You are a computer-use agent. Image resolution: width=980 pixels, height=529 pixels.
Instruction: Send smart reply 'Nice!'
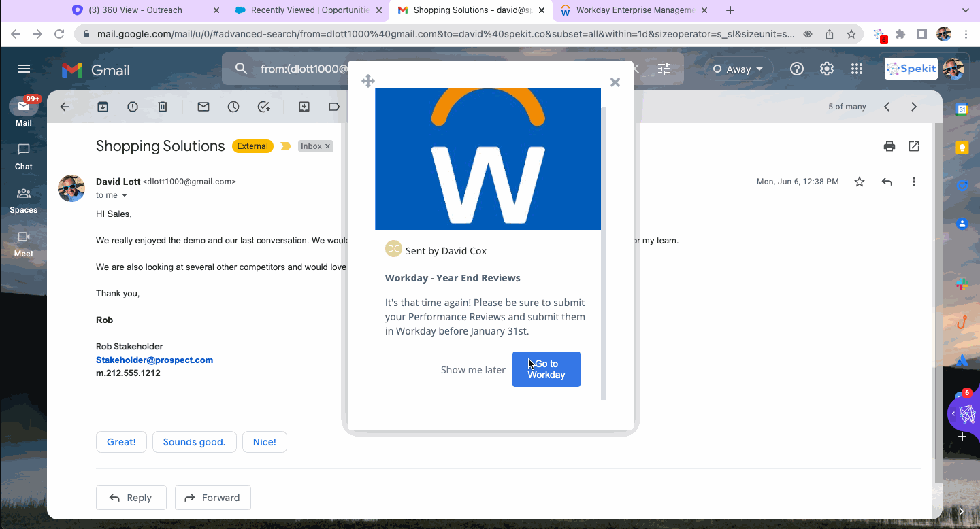click(x=265, y=442)
